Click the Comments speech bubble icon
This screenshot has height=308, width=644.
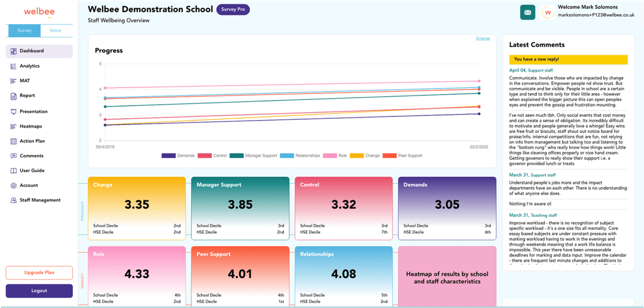tap(14, 156)
